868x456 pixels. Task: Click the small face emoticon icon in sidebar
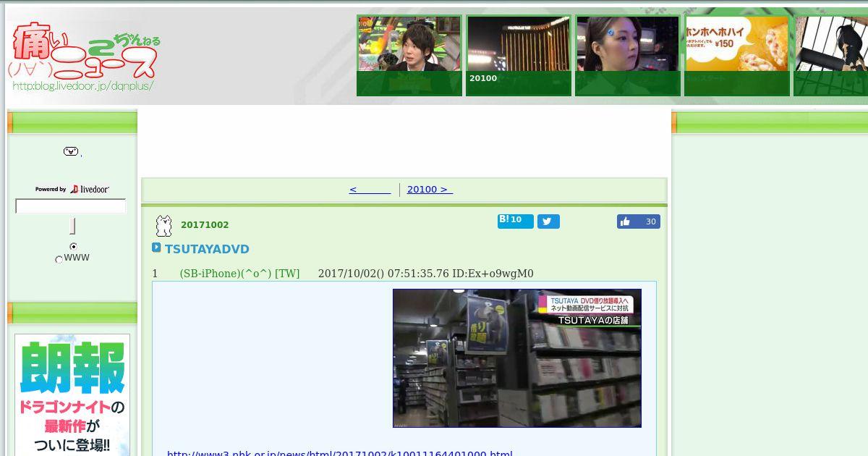click(71, 151)
